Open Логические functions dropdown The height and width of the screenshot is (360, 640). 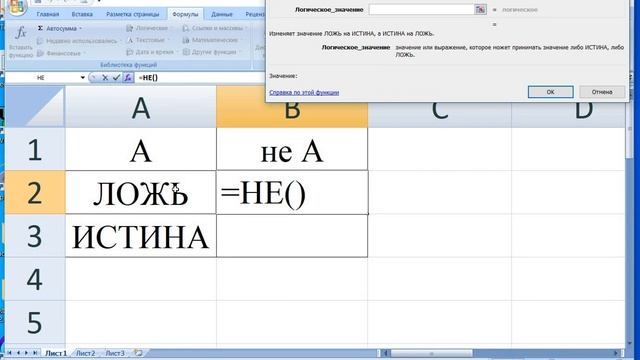tap(149, 28)
